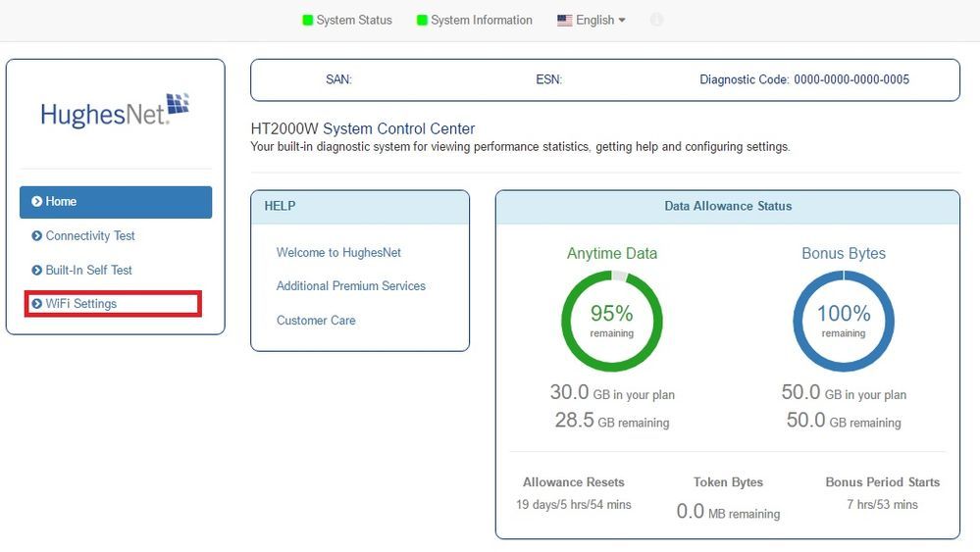Click the Data Allowance Status header
Image resolution: width=980 pixels, height=552 pixels.
tap(728, 207)
